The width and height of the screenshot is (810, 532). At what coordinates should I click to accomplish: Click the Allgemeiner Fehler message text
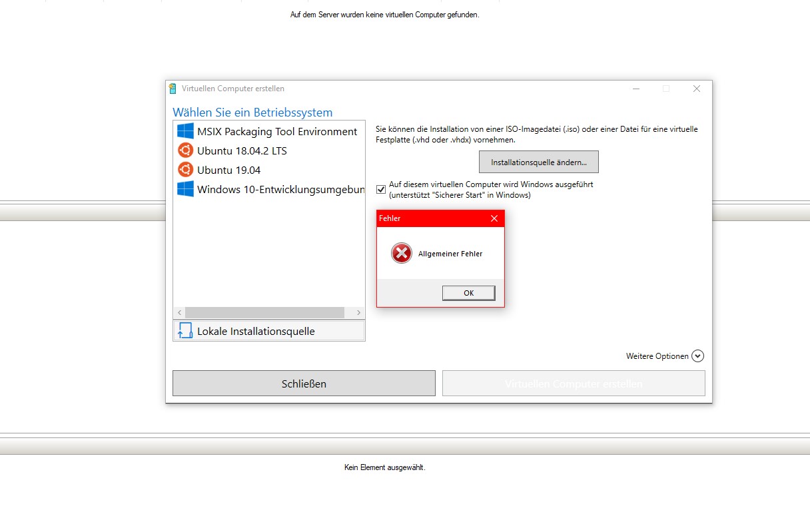point(450,254)
